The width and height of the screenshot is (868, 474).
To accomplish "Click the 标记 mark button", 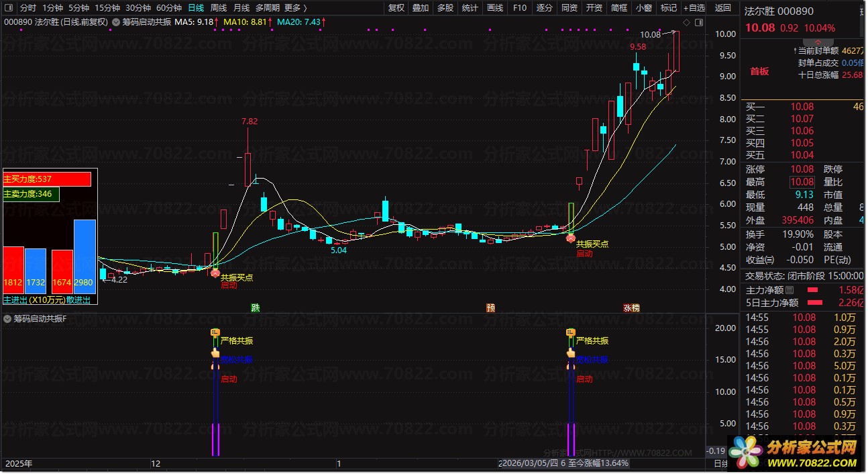I will click(x=669, y=8).
